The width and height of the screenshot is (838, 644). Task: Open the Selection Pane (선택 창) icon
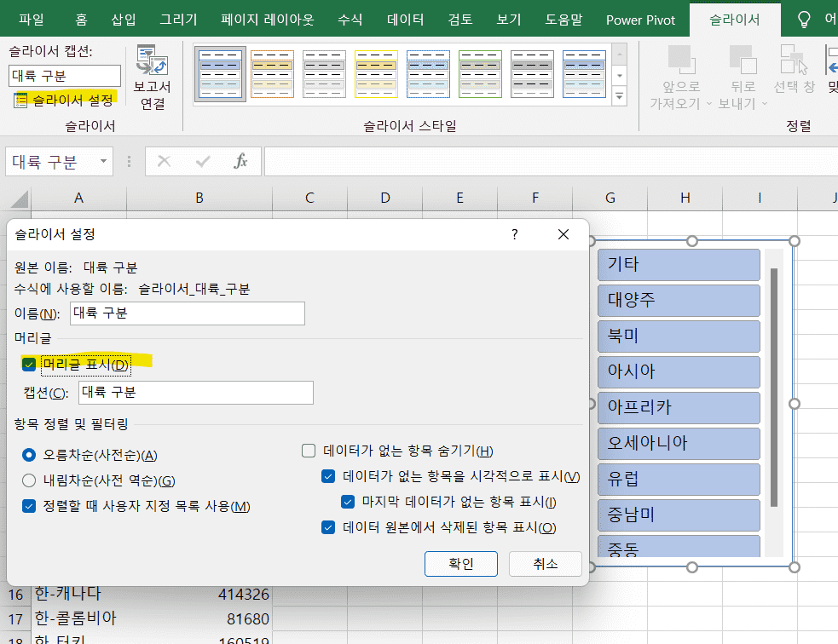(795, 60)
